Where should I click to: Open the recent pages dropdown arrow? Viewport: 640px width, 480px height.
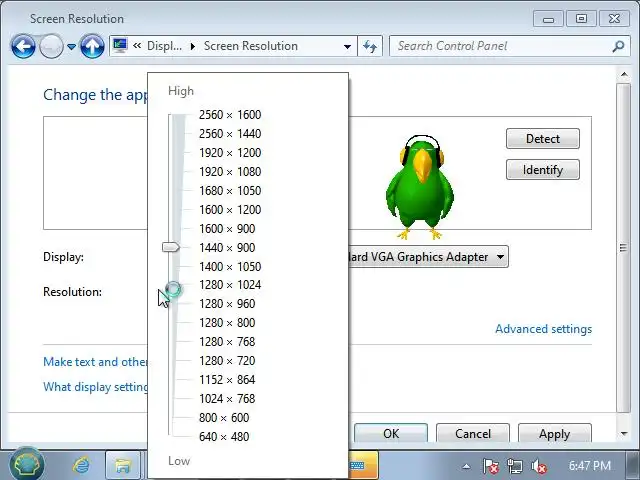pyautogui.click(x=71, y=47)
